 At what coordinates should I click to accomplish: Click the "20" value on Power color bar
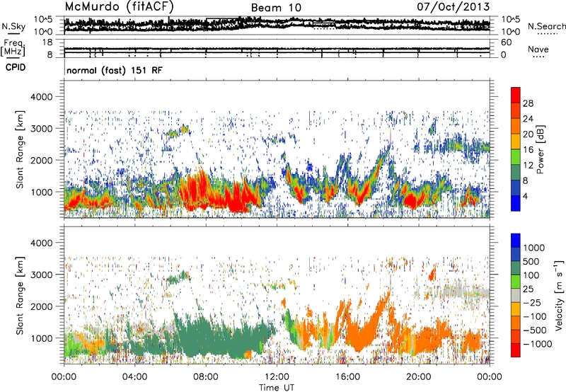click(528, 134)
